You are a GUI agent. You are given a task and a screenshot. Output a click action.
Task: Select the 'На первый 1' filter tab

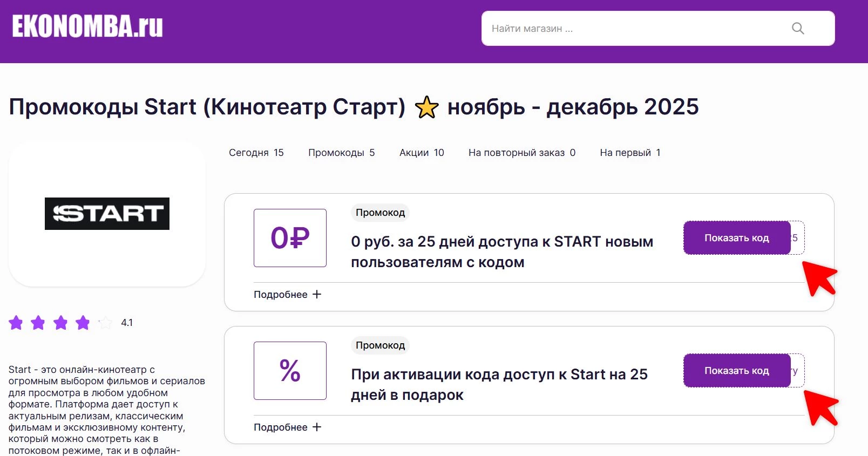(630, 153)
